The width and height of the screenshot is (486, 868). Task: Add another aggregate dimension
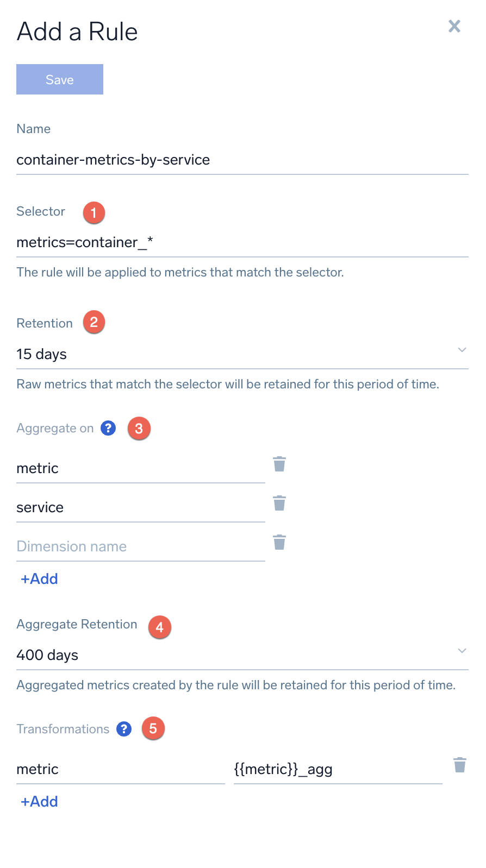pos(39,579)
